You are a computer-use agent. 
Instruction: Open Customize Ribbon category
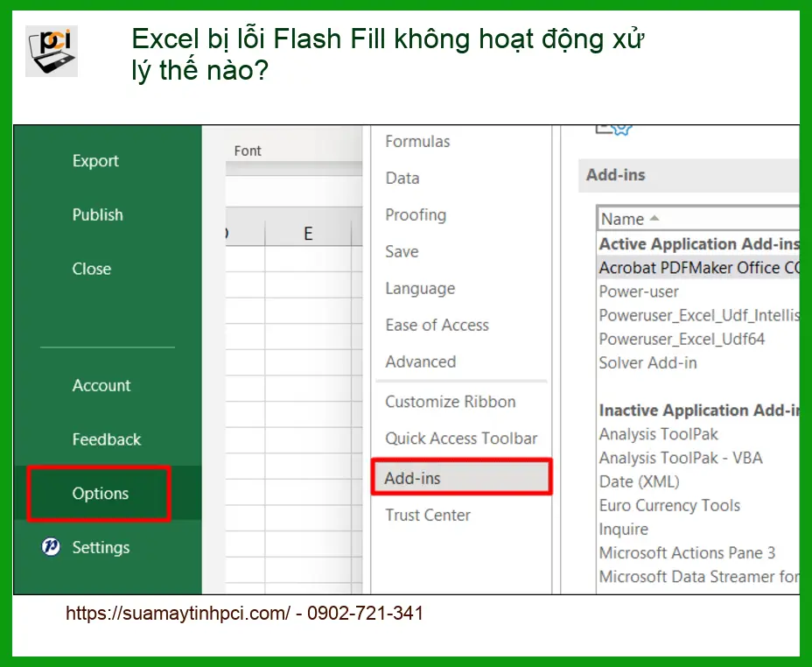[x=450, y=402]
